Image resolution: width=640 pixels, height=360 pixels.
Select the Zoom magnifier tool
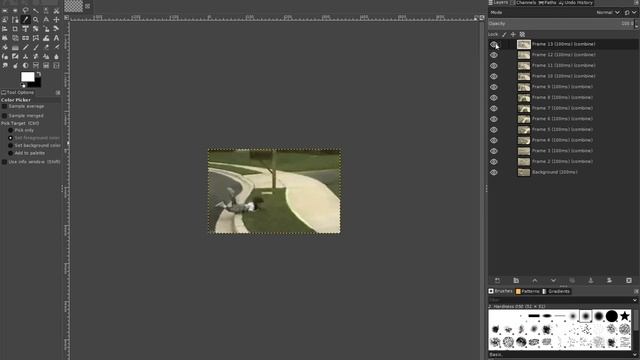(x=36, y=20)
